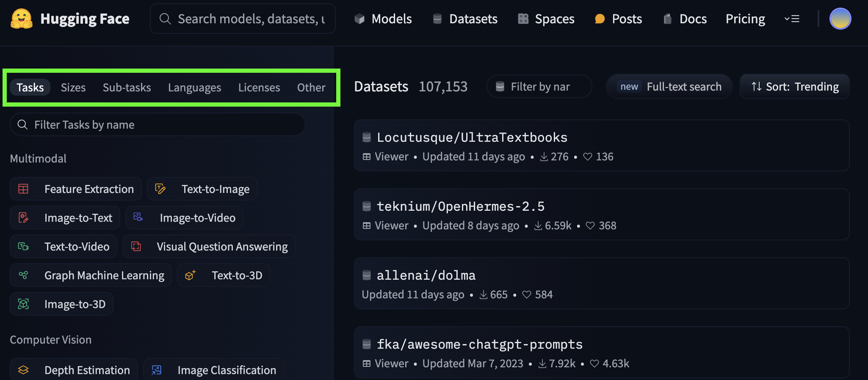Click the search magnifier icon in top bar

click(165, 19)
